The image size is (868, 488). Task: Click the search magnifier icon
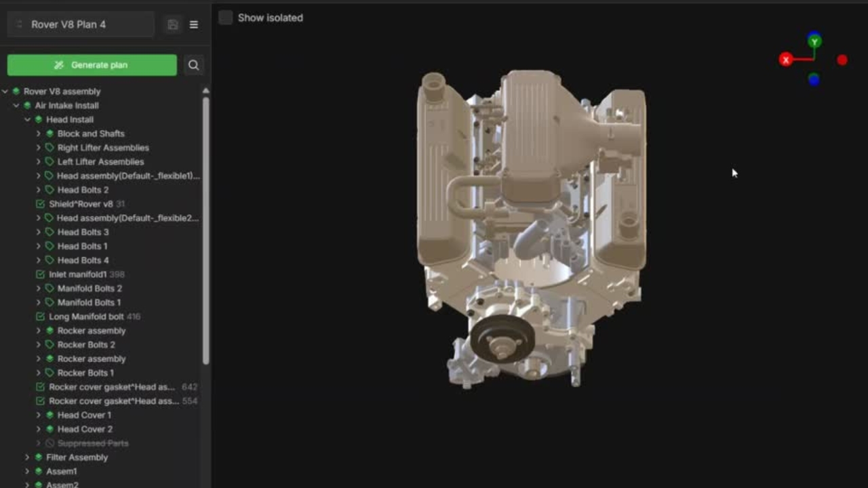pos(193,65)
